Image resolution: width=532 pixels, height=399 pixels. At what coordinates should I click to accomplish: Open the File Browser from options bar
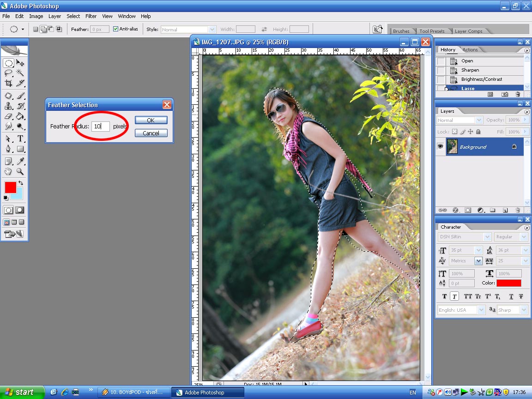pyautogui.click(x=377, y=29)
